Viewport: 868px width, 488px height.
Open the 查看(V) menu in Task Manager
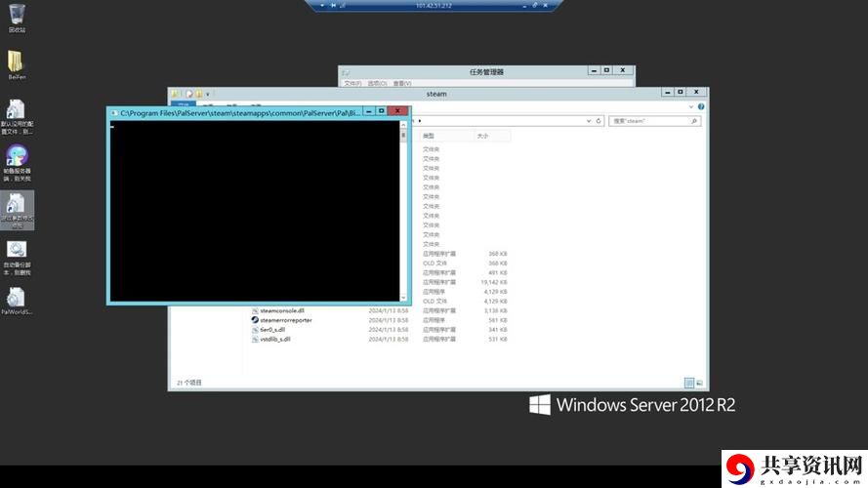pos(402,83)
